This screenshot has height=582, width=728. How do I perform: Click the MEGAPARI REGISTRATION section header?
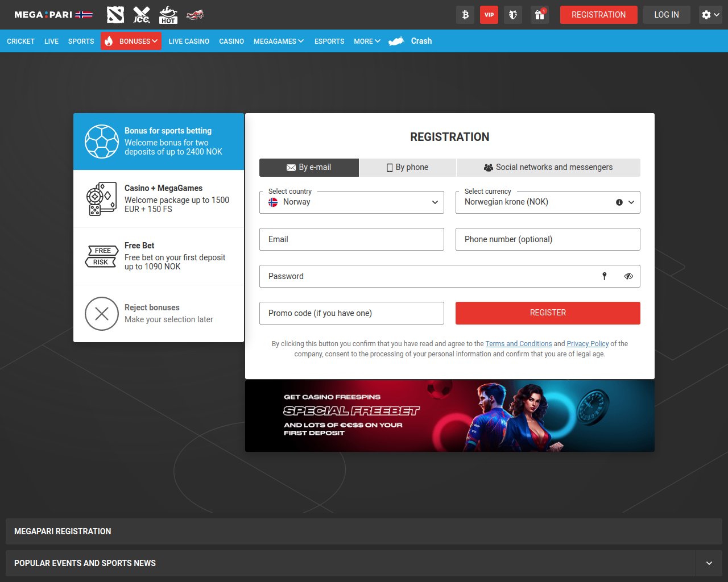pyautogui.click(x=364, y=531)
